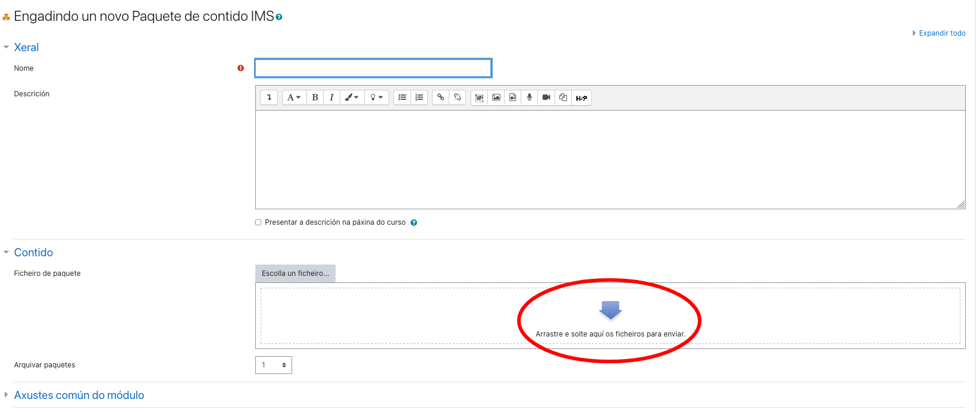Click the record video camera icon
The image size is (980, 412).
coord(546,98)
